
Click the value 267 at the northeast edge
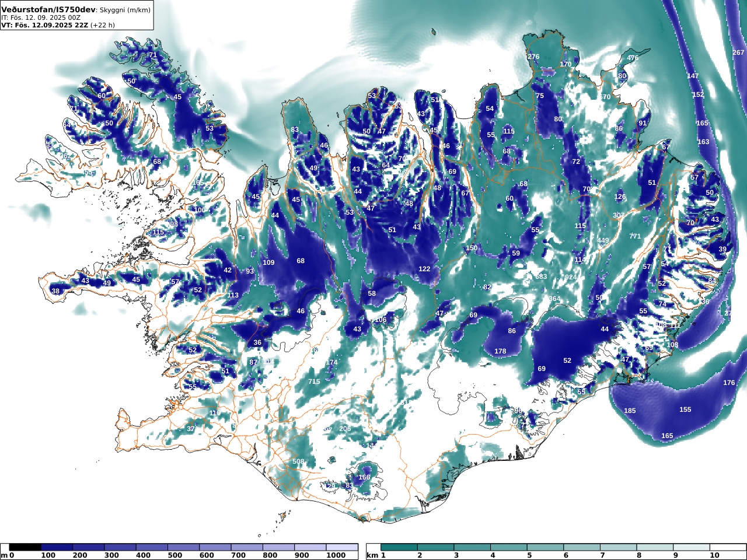tap(738, 52)
